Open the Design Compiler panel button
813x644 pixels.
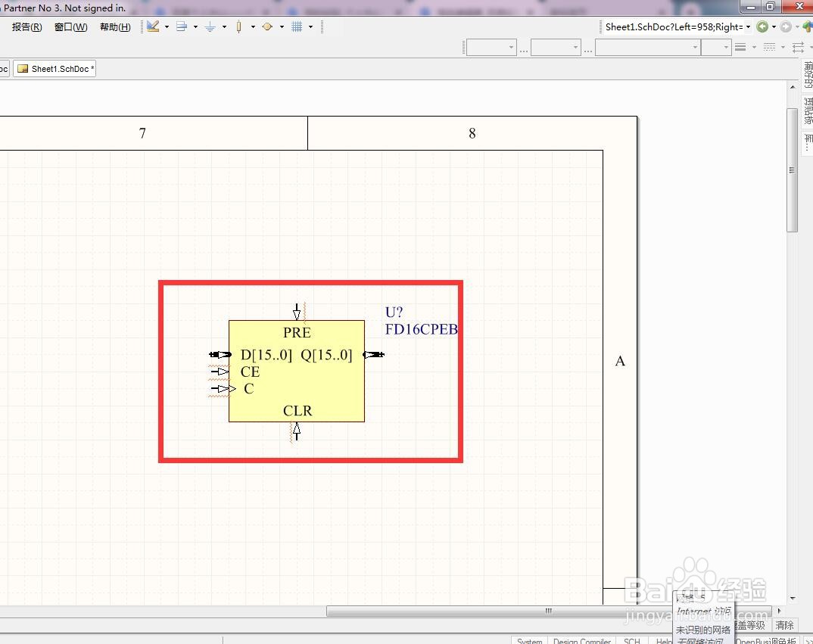(x=582, y=641)
